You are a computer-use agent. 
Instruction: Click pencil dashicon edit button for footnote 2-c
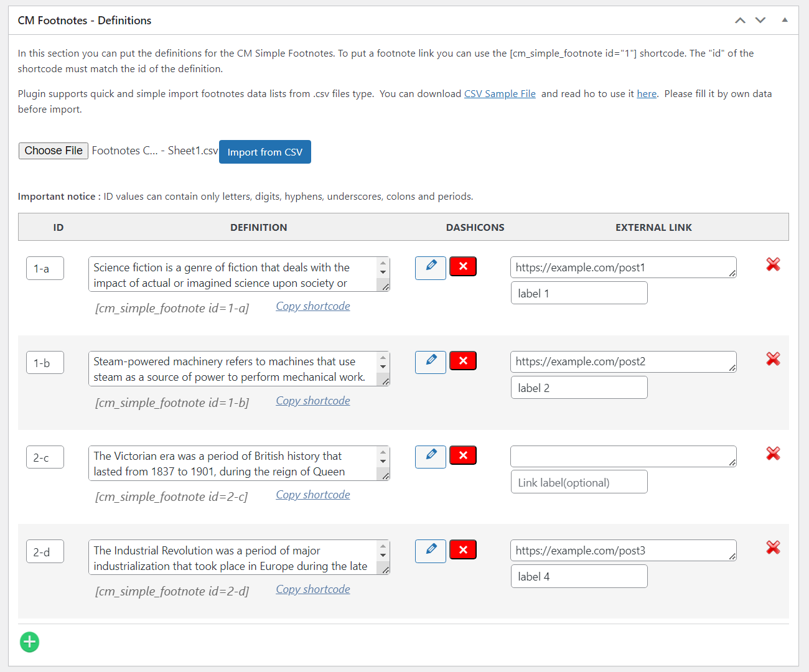click(x=431, y=457)
